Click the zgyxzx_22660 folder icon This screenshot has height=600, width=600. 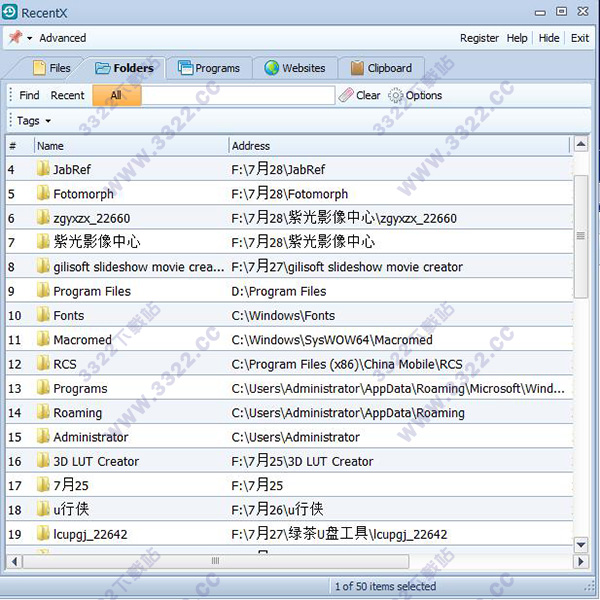pos(43,217)
